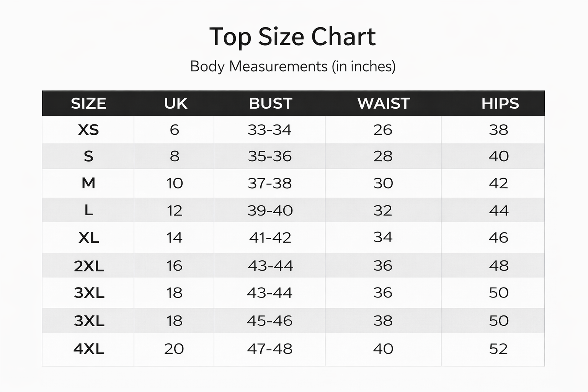Select the M size label
588x392 pixels.
[88, 183]
